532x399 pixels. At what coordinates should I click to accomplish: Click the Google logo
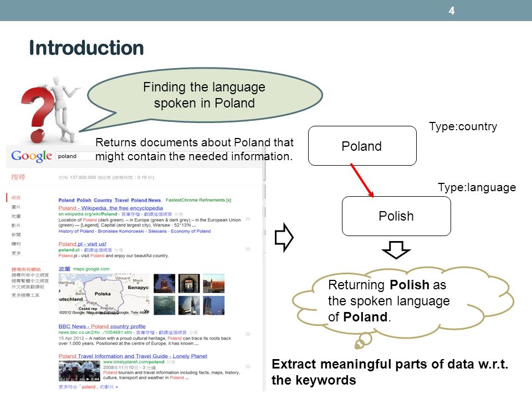pos(31,156)
